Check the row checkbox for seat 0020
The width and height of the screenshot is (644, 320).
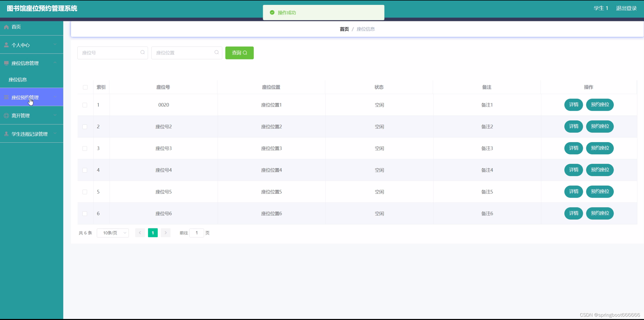click(x=85, y=105)
